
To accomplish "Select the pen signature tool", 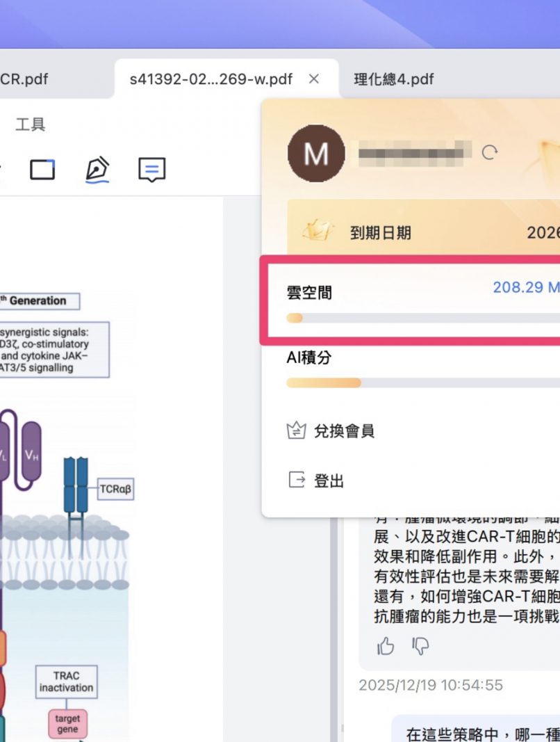I will point(97,169).
